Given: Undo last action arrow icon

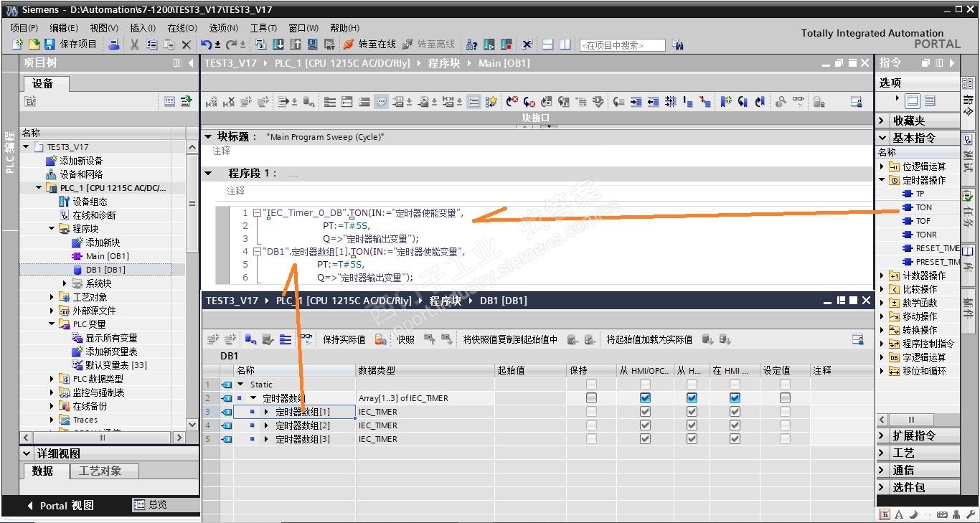Looking at the screenshot, I should [206, 44].
